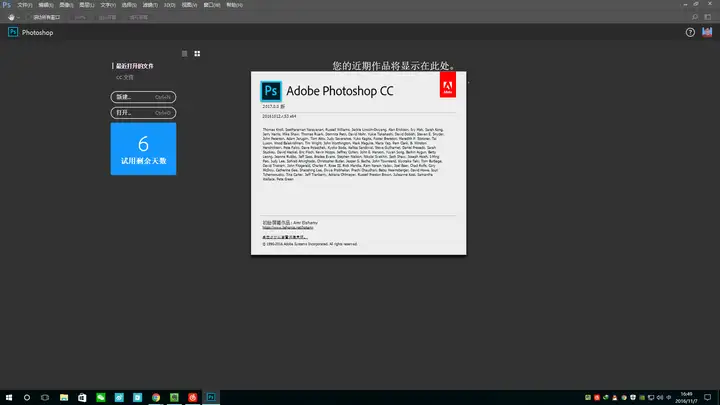720x405 pixels.
Task: Click the 打开... button
Action: [x=143, y=112]
